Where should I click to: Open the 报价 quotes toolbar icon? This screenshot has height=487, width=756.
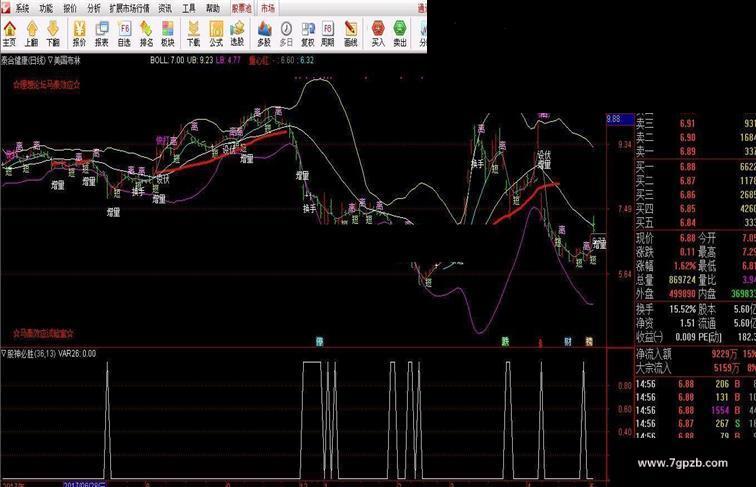tap(79, 33)
